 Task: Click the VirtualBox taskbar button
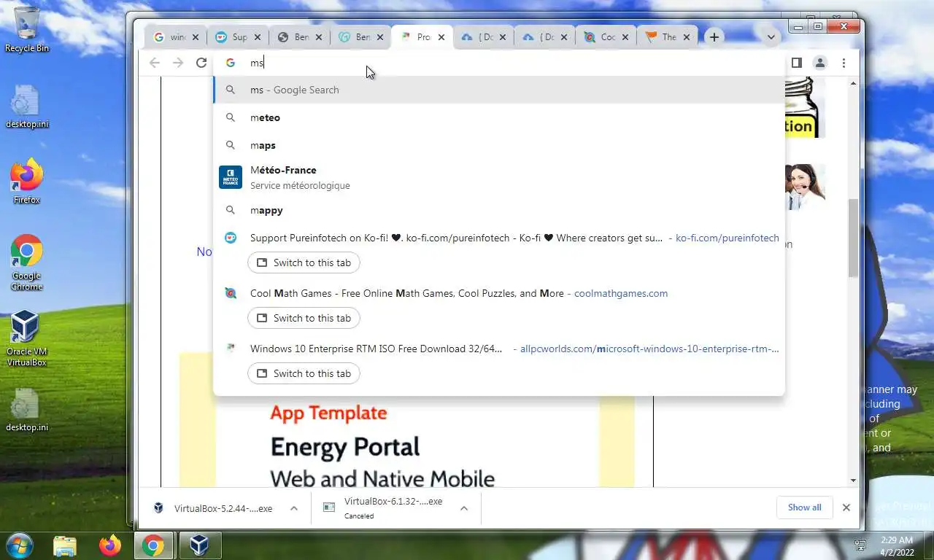pos(199,545)
